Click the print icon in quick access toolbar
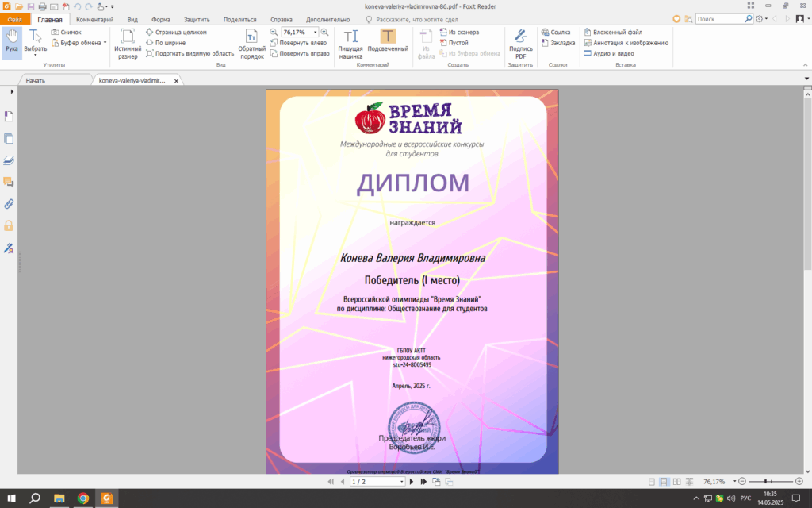 [x=43, y=6]
